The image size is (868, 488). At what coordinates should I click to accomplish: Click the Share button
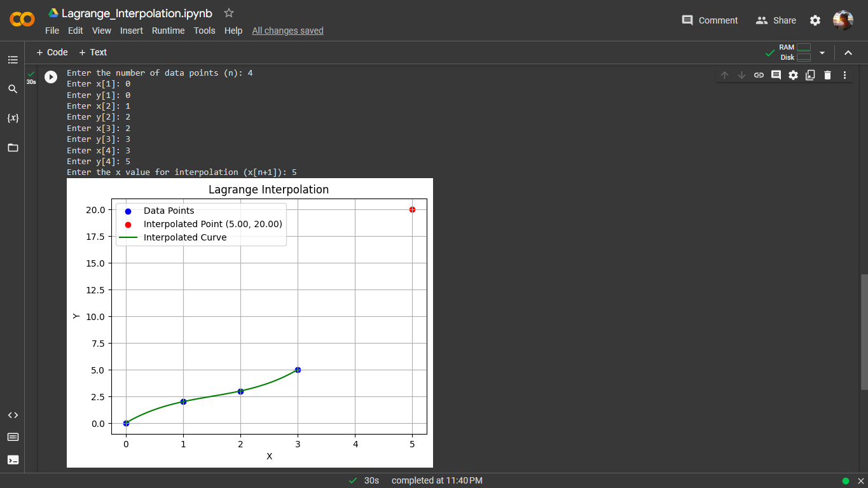(776, 20)
